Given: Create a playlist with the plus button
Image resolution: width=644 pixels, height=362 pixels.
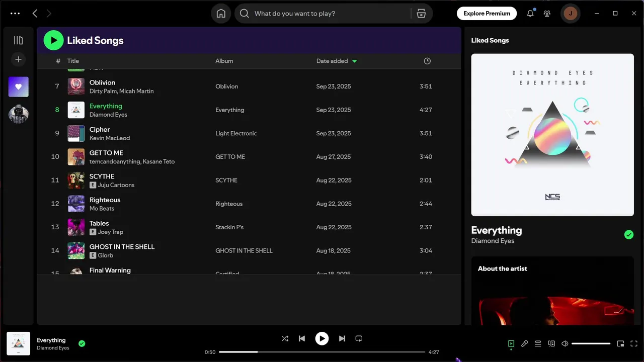Looking at the screenshot, I should [19, 59].
